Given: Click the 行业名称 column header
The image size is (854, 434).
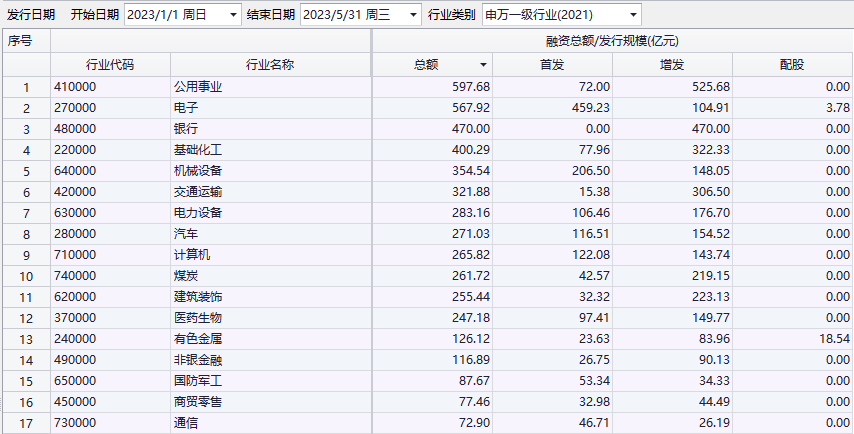Looking at the screenshot, I should 269,65.
